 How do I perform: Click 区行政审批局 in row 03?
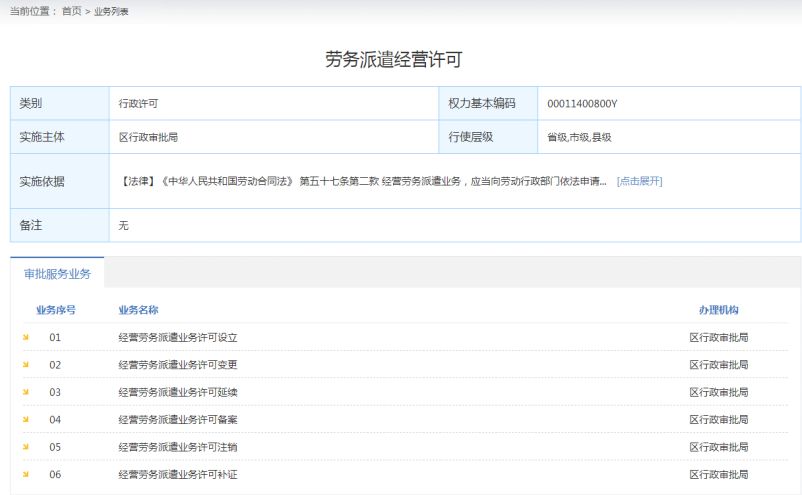point(719,392)
